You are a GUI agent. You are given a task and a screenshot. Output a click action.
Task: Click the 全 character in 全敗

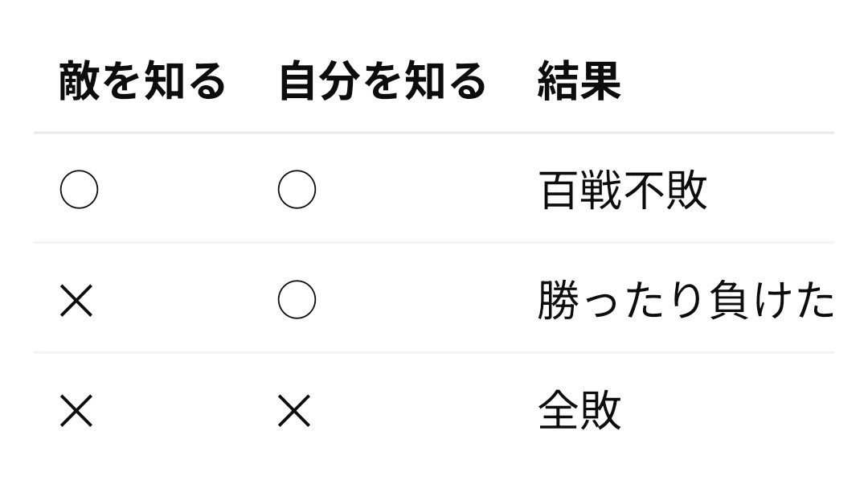click(558, 411)
